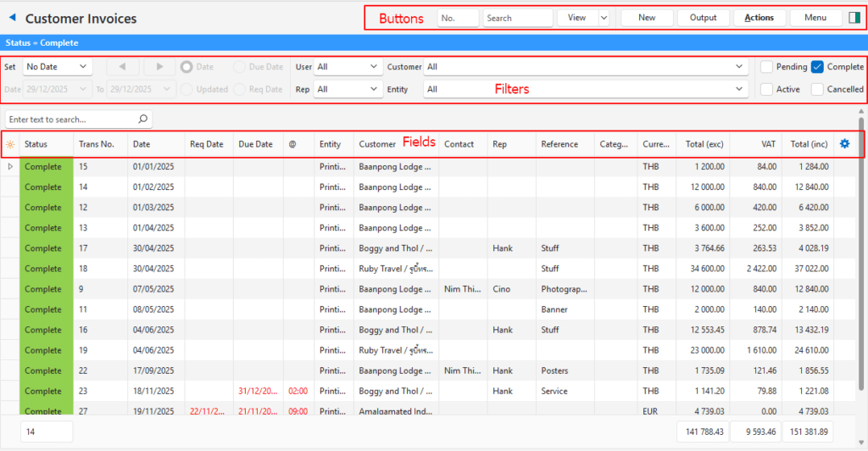Click the previous date period arrow
The height and width of the screenshot is (451, 868).
click(x=123, y=66)
